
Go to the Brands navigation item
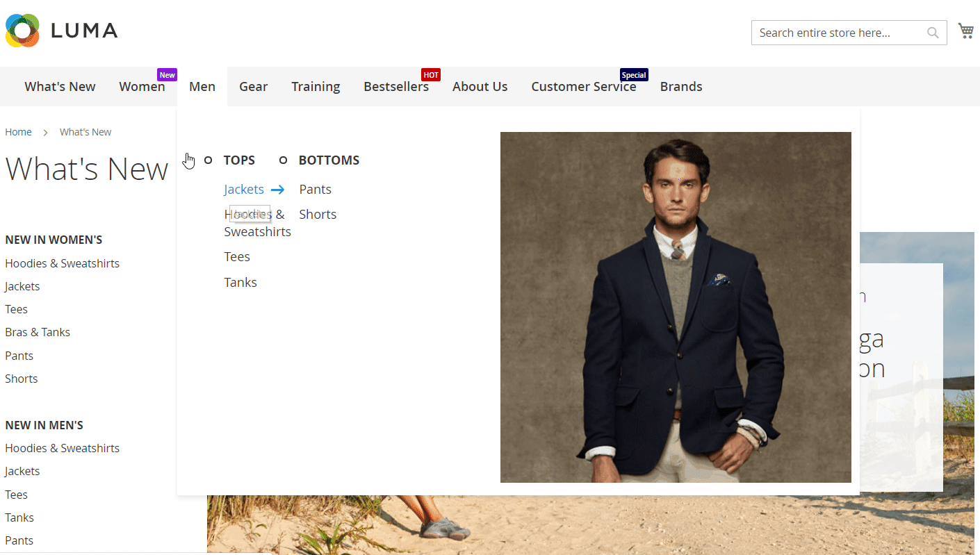[680, 87]
